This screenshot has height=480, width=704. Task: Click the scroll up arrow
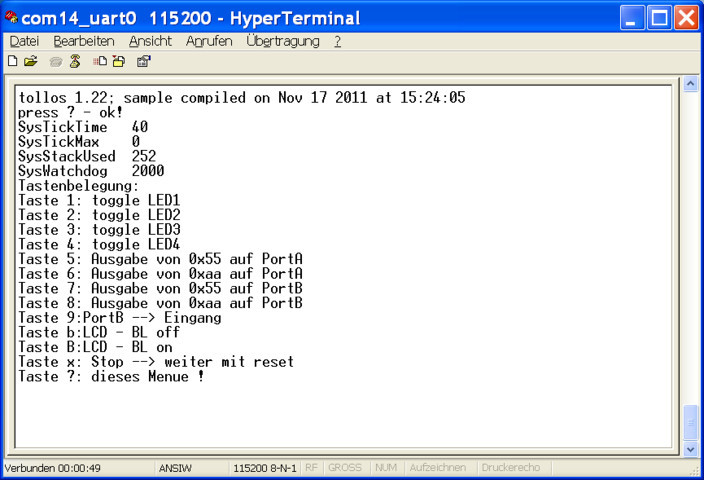[690, 84]
